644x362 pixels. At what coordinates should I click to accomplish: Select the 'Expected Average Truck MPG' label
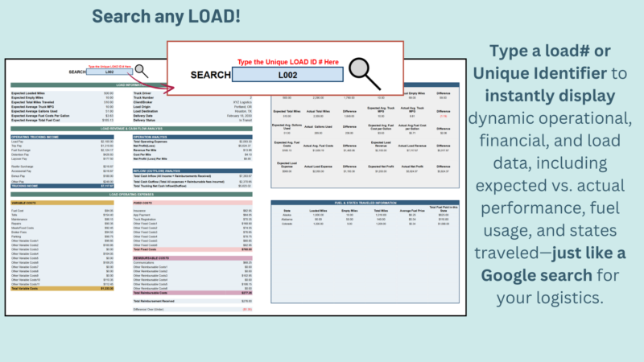click(31, 107)
